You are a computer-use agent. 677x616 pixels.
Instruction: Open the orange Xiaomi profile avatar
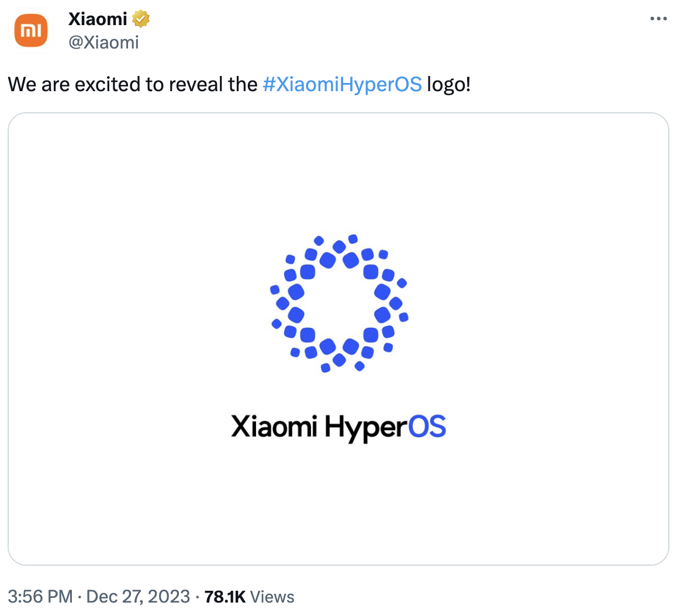30,30
